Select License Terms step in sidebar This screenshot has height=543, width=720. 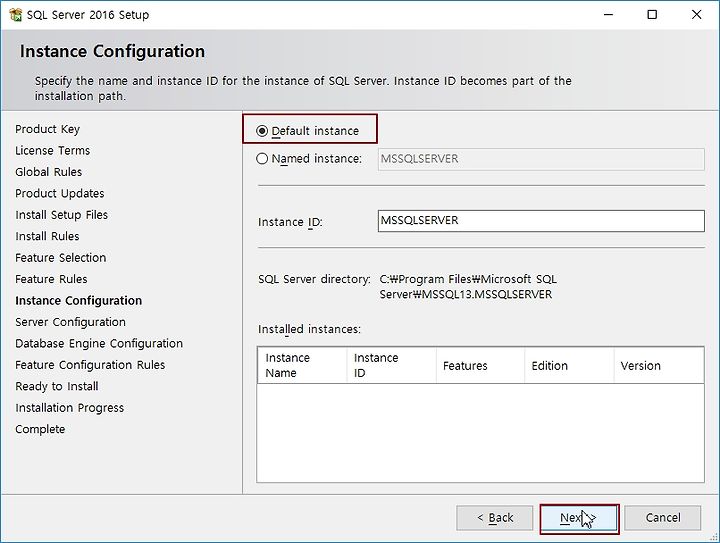[x=52, y=151]
